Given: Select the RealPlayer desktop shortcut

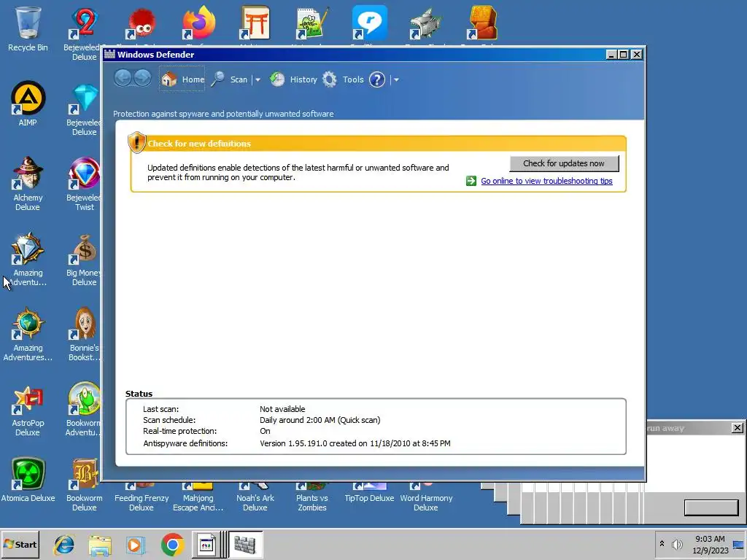Looking at the screenshot, I should click(369, 23).
